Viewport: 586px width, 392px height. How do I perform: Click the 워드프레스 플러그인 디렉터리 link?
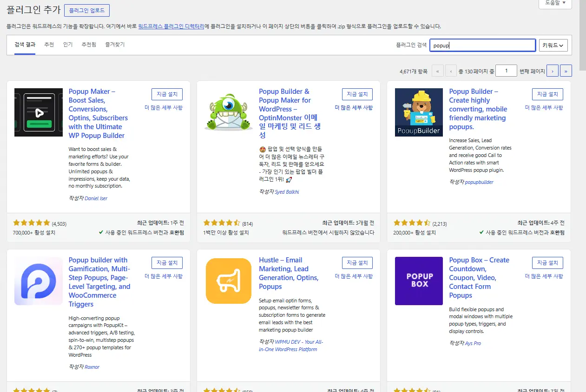pos(171,26)
